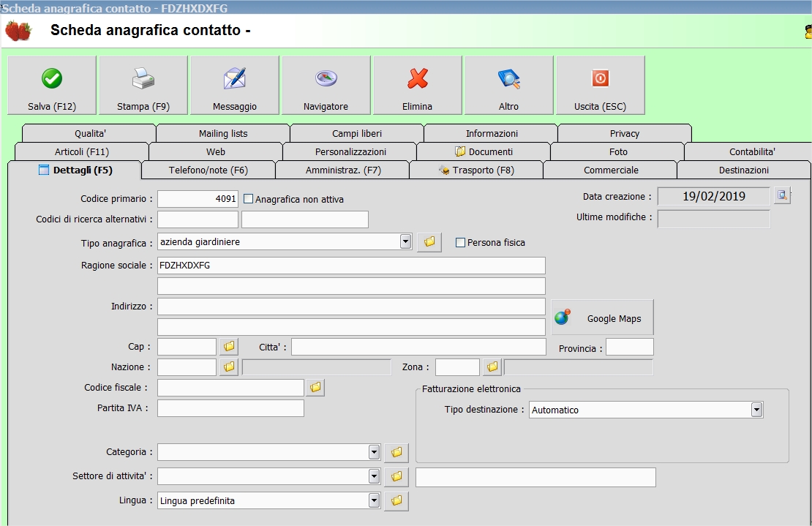Open Privacy tab
The height and width of the screenshot is (526, 812).
coord(625,133)
